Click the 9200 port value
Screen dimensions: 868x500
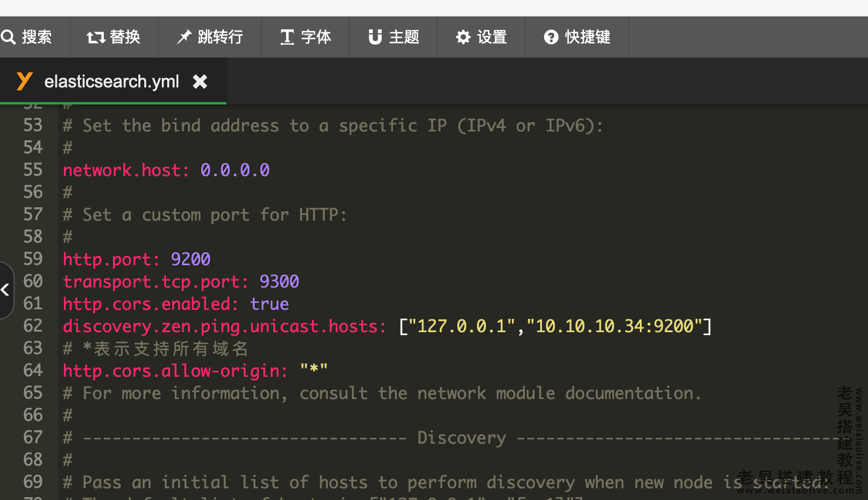(191, 259)
